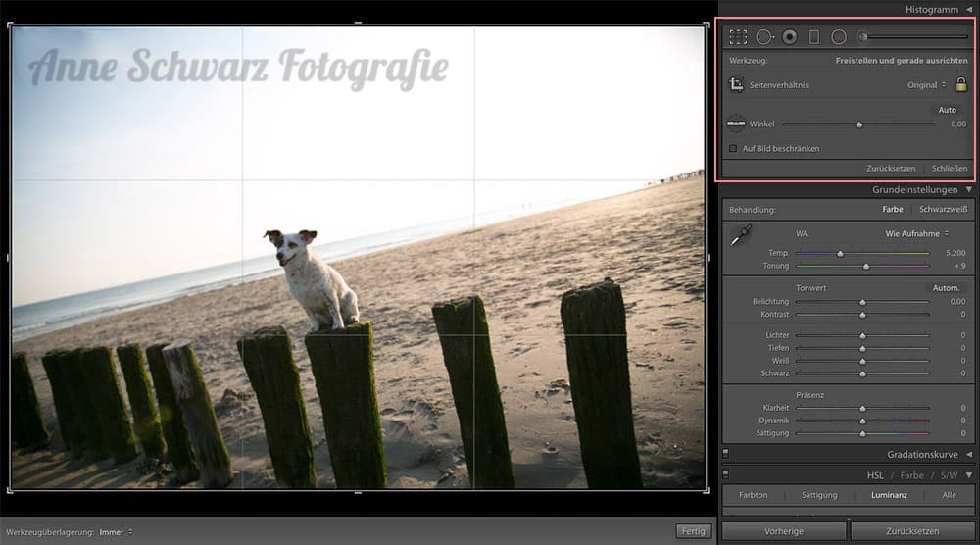Adjust the Sättigung presence slider
This screenshot has height=545, width=980.
pos(862,434)
